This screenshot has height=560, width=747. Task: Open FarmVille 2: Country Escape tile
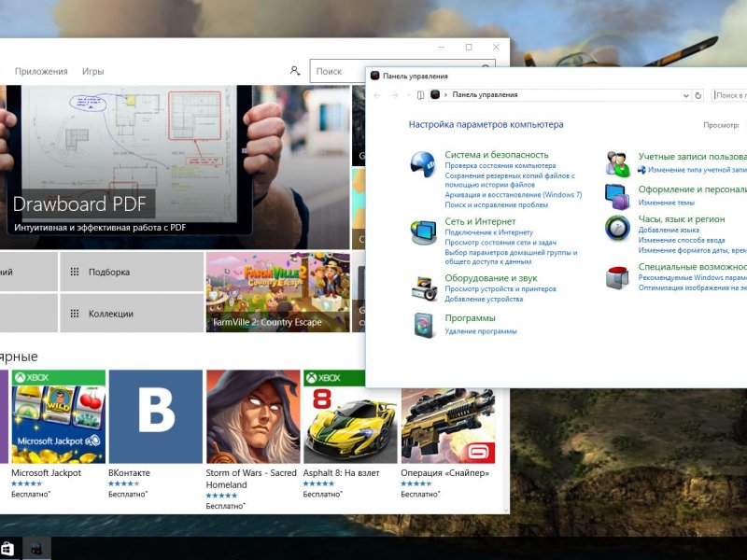point(277,292)
